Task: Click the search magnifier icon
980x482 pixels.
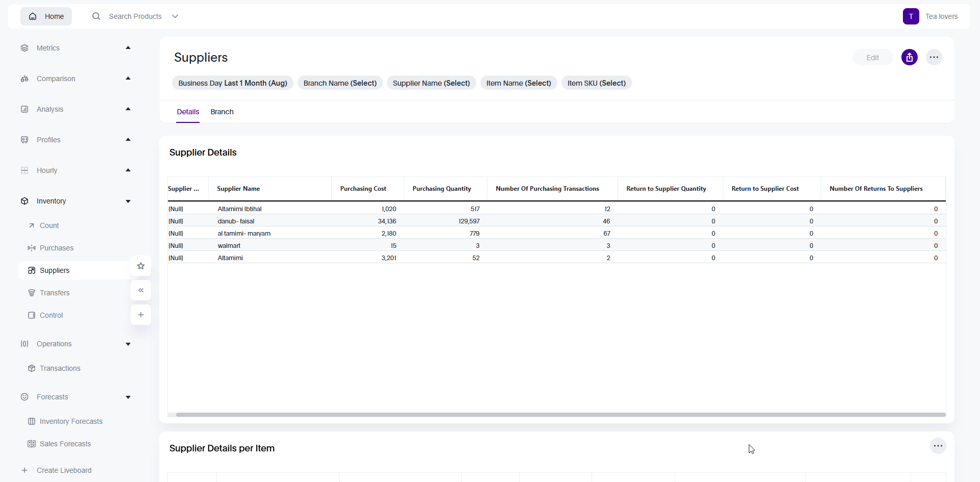Action: point(96,16)
